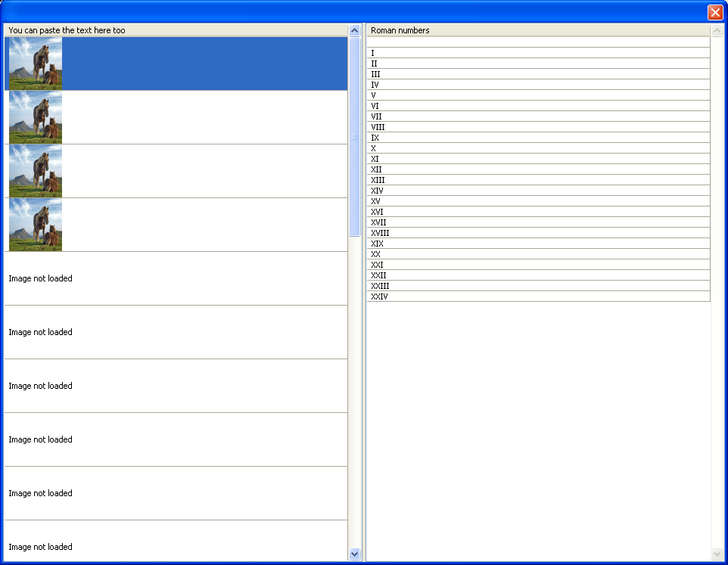Click the empty row above 'I'
This screenshot has width=728, height=565.
point(538,42)
